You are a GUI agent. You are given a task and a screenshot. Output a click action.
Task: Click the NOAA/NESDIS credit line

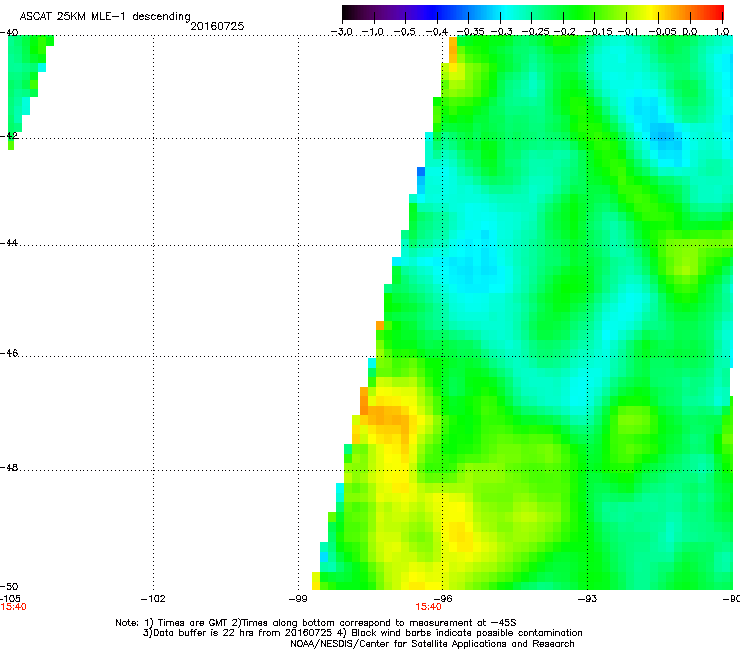click(x=432, y=644)
